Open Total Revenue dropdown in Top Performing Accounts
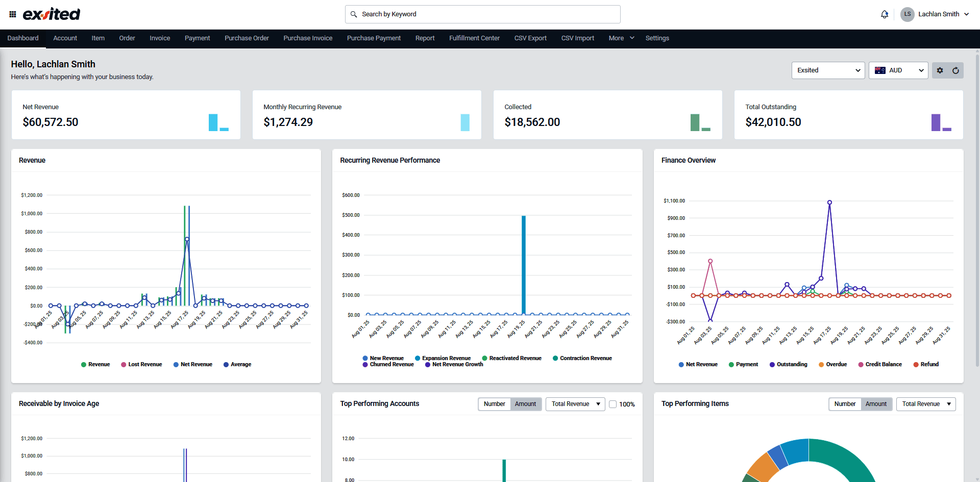This screenshot has height=482, width=980. point(575,404)
